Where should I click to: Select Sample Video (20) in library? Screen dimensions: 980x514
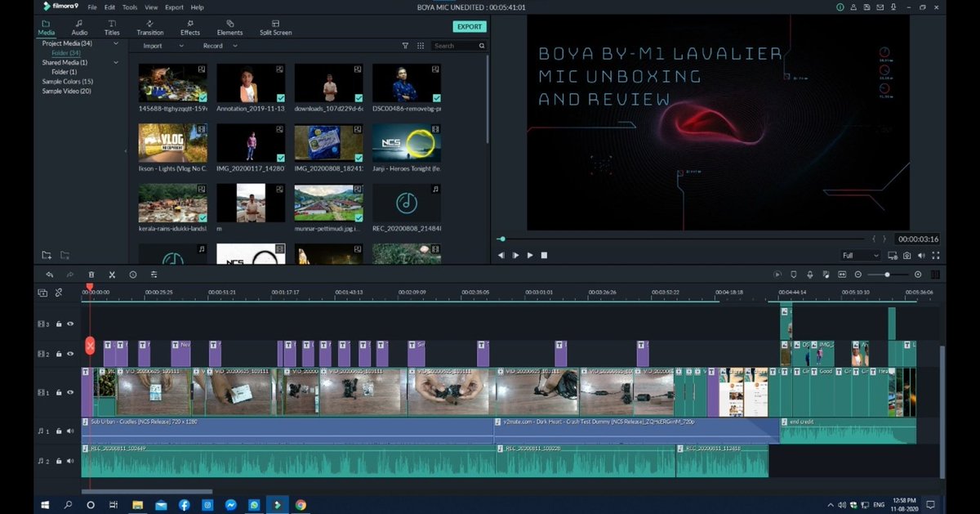[x=67, y=91]
